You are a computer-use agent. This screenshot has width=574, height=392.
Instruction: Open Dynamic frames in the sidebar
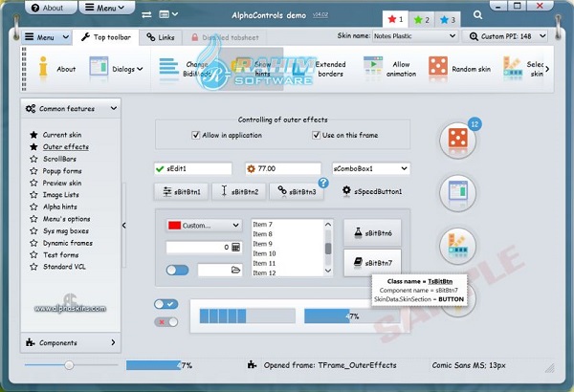pos(68,243)
